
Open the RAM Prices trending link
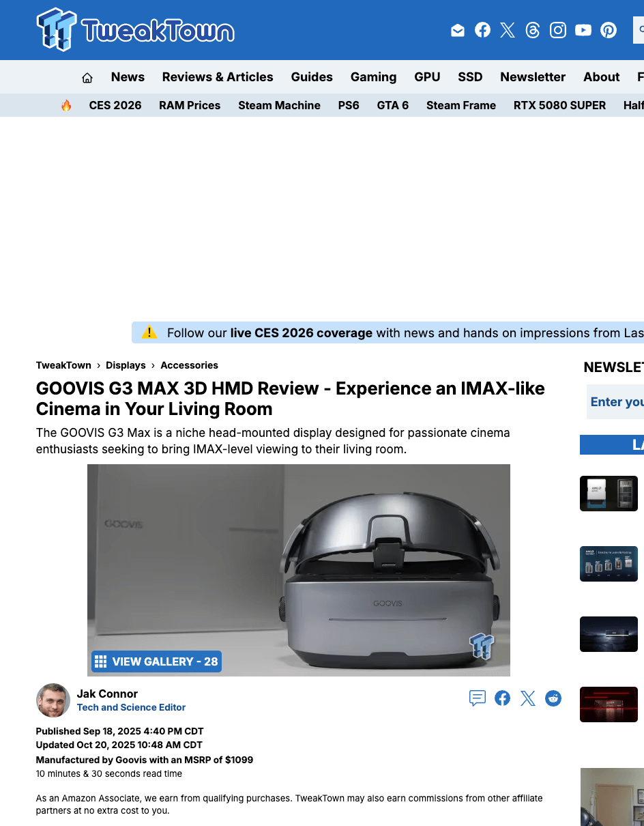190,105
